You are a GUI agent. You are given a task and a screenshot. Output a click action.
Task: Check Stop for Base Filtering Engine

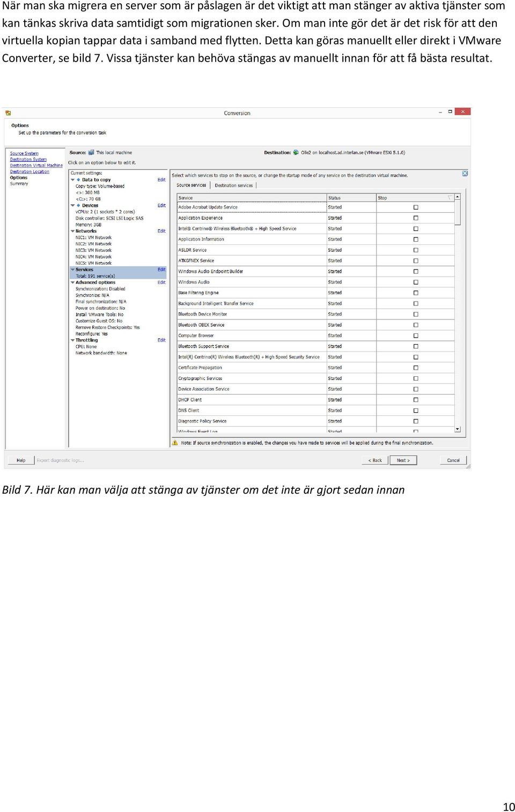coord(416,293)
